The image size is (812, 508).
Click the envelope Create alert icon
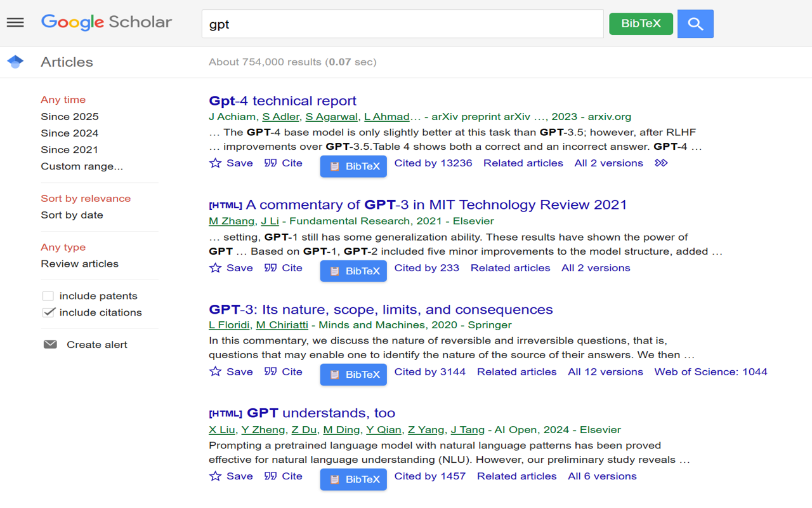tap(50, 345)
